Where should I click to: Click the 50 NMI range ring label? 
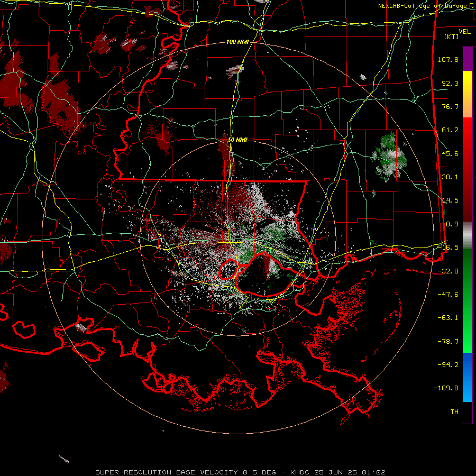pyautogui.click(x=237, y=140)
